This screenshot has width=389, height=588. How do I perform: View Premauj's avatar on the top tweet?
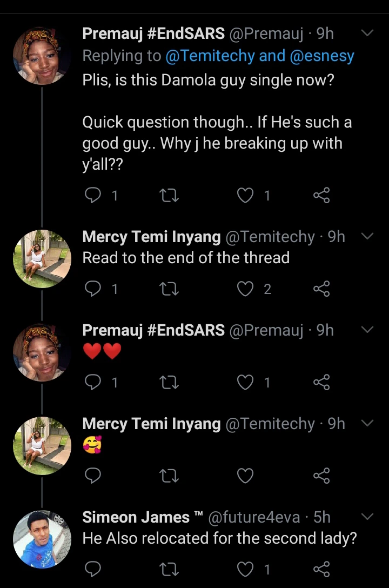click(x=42, y=56)
